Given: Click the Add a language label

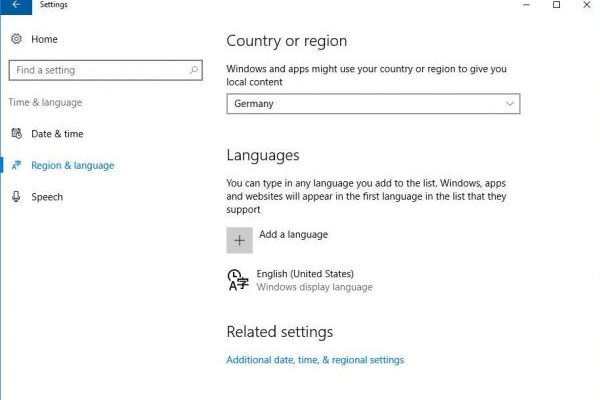Looking at the screenshot, I should click(293, 234).
